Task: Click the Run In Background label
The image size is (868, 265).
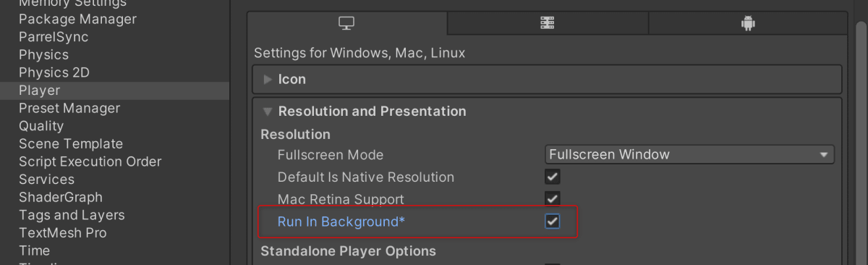Action: (x=341, y=222)
